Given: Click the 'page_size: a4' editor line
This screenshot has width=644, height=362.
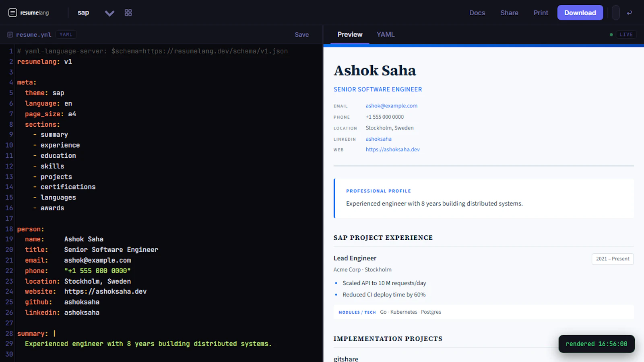Looking at the screenshot, I should (x=50, y=114).
